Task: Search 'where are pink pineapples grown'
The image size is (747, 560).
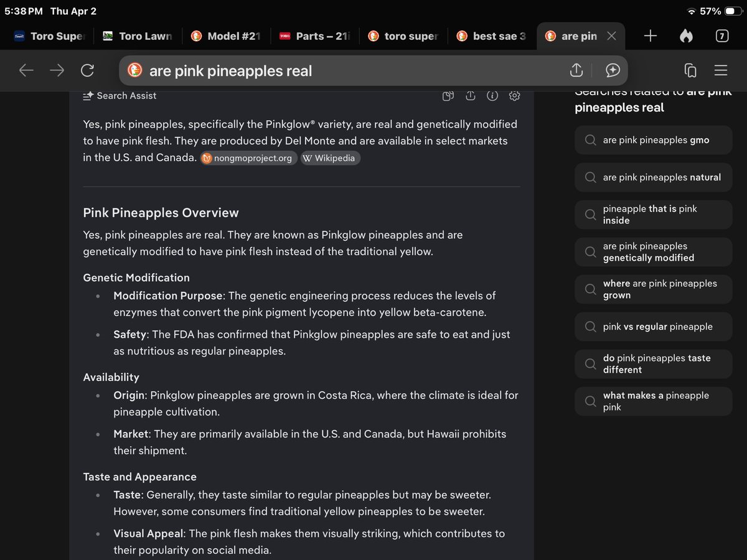Action: [x=654, y=289]
